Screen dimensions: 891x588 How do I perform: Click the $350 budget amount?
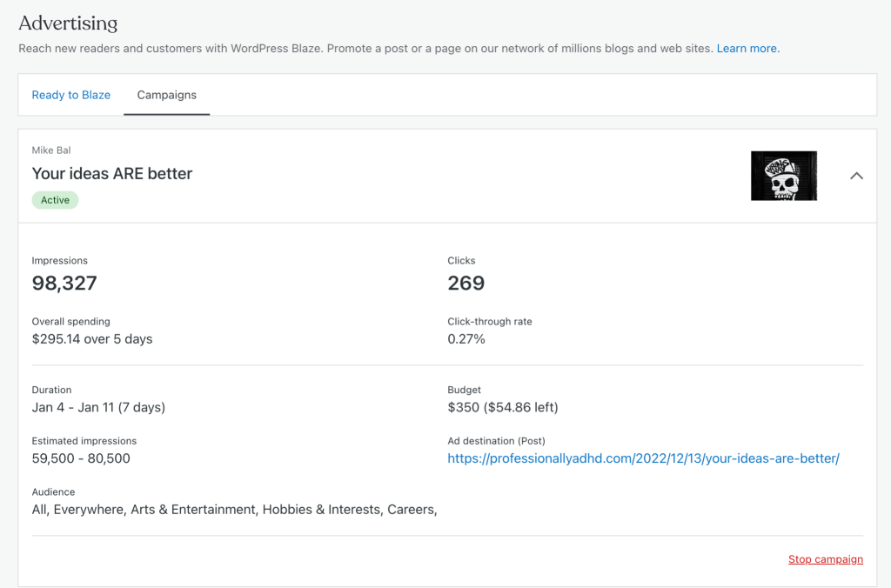[x=502, y=407]
